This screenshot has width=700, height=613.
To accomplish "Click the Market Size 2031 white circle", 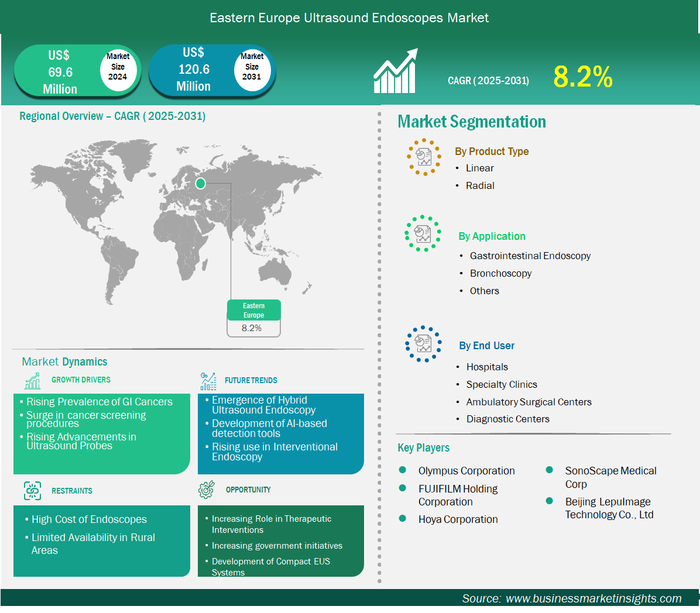I will 252,67.
